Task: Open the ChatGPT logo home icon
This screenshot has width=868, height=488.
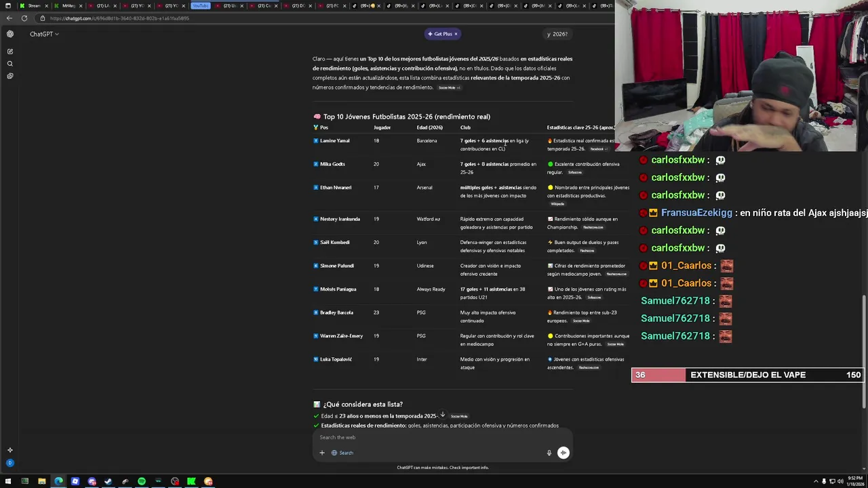Action: pos(9,34)
